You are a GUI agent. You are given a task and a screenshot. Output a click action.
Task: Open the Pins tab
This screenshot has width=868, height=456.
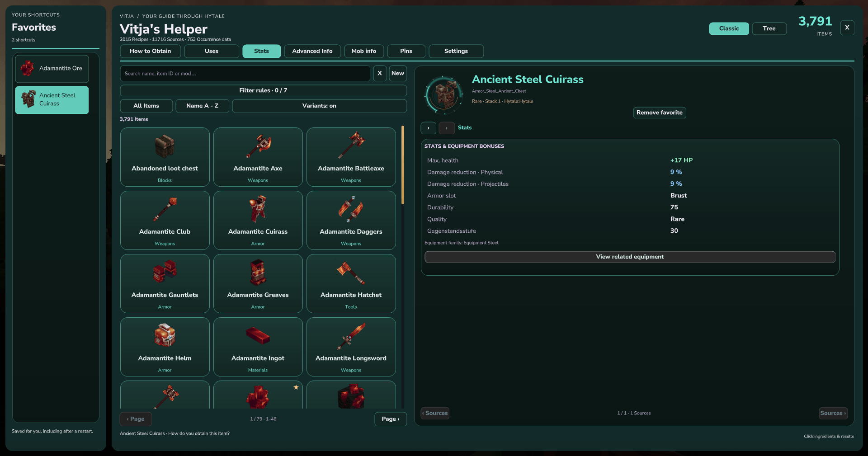click(406, 51)
